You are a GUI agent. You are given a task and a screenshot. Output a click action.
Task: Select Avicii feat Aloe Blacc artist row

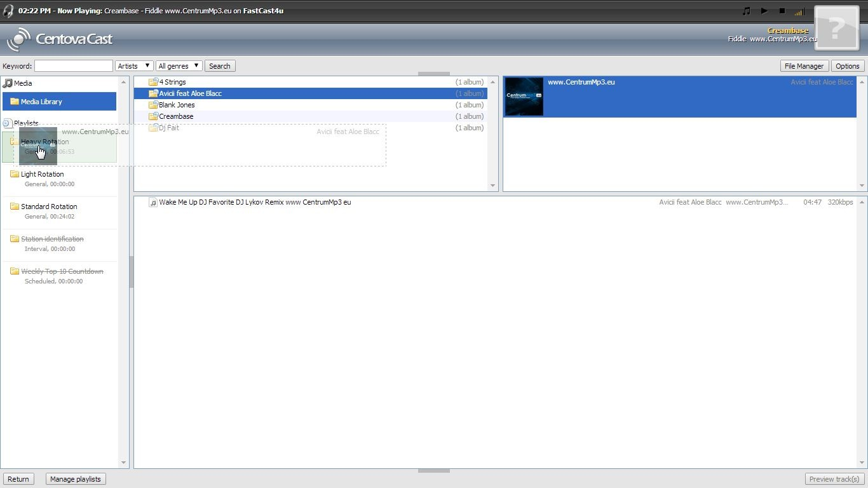coord(311,93)
